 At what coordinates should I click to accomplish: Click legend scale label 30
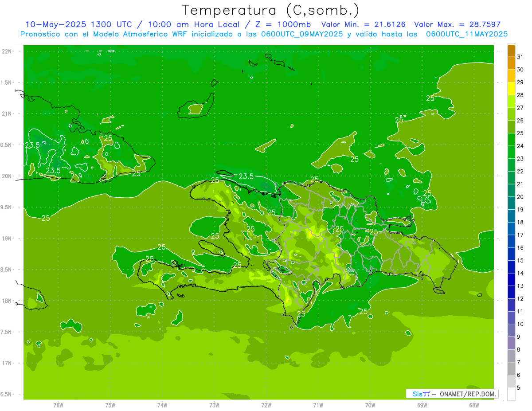(x=520, y=70)
